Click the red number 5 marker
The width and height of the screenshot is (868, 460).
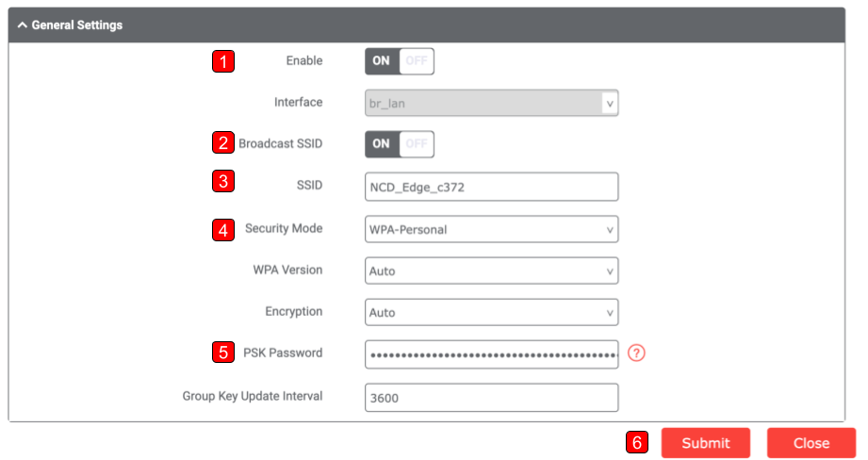tap(223, 352)
